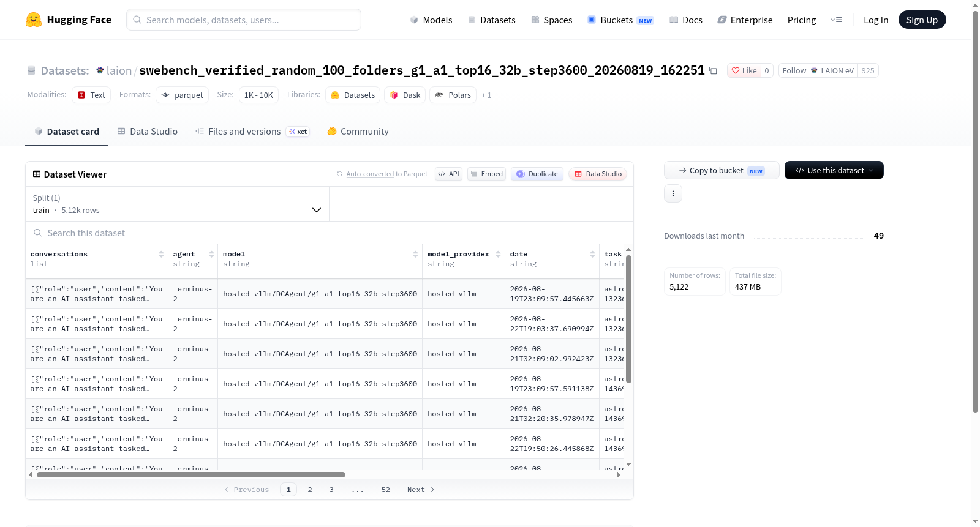Open the Docs page

tap(686, 20)
